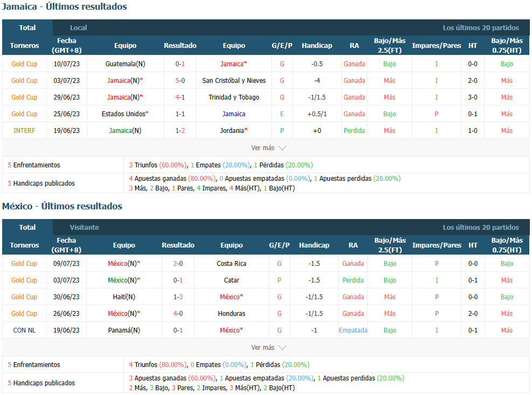The width and height of the screenshot is (532, 395).
Task: Click date 03/07/23 in Jamaica table
Action: coord(67,81)
